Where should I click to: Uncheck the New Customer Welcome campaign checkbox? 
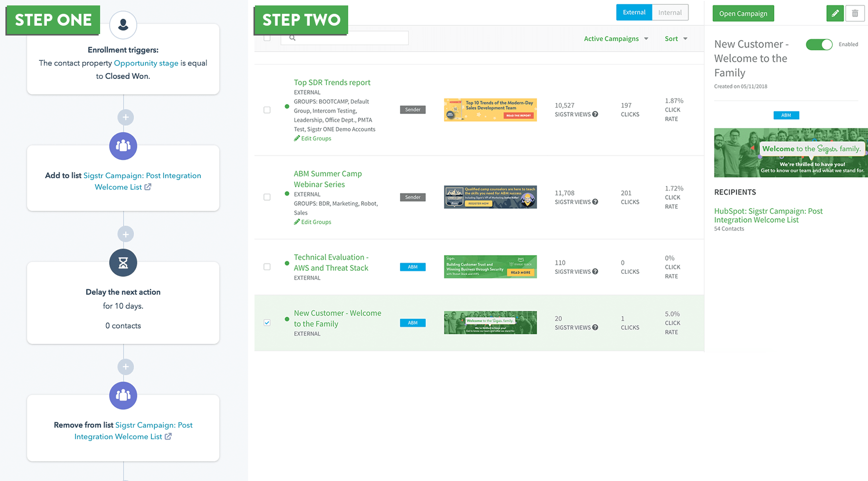click(x=267, y=323)
